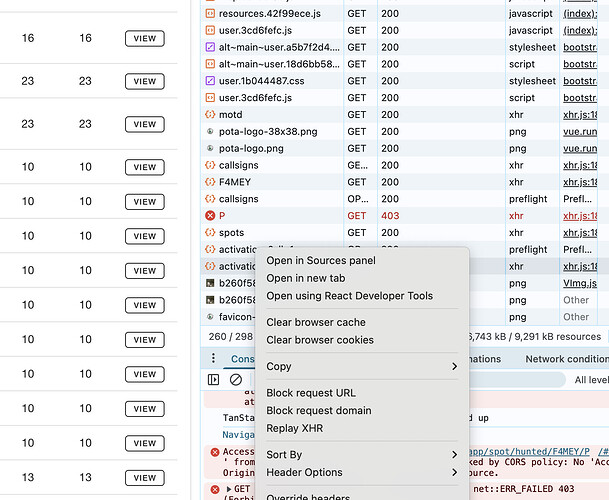Screen dimensions: 609x500
Task: Select the user.1b044487.css stylesheet icon
Action: tap(210, 81)
